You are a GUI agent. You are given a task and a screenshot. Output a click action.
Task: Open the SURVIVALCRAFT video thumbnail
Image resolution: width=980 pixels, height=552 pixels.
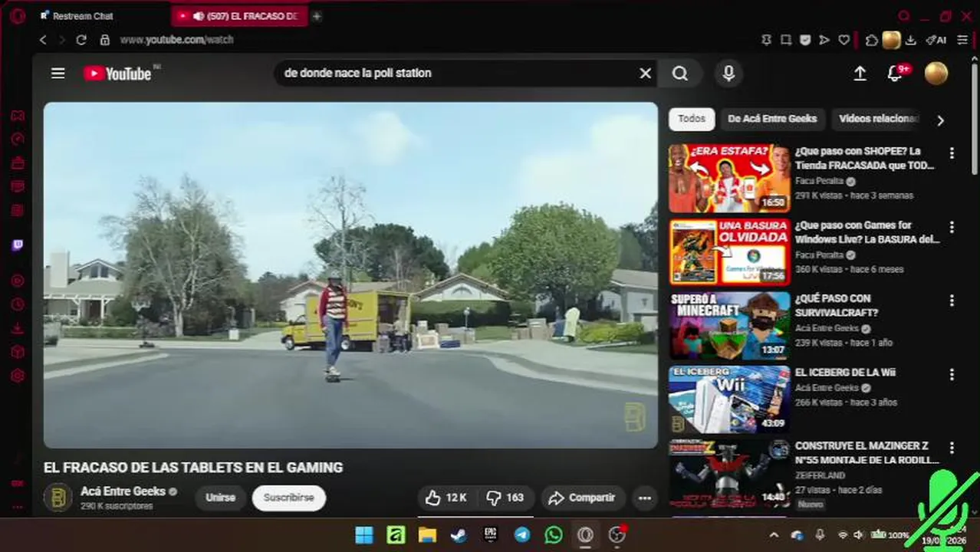coord(729,326)
